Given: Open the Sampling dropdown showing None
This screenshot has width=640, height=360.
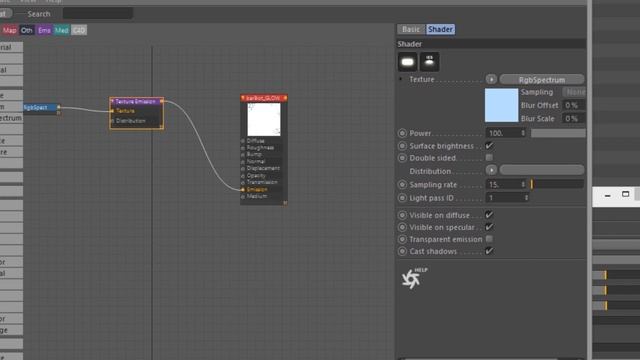Looking at the screenshot, I should tap(574, 92).
